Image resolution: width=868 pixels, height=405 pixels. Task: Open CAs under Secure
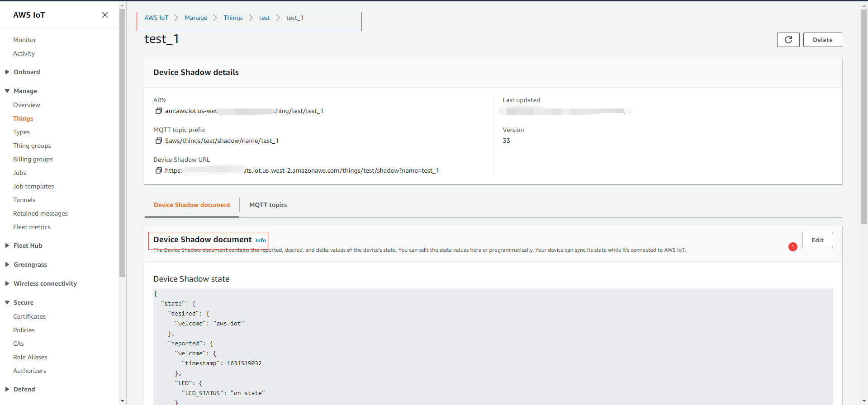point(19,344)
